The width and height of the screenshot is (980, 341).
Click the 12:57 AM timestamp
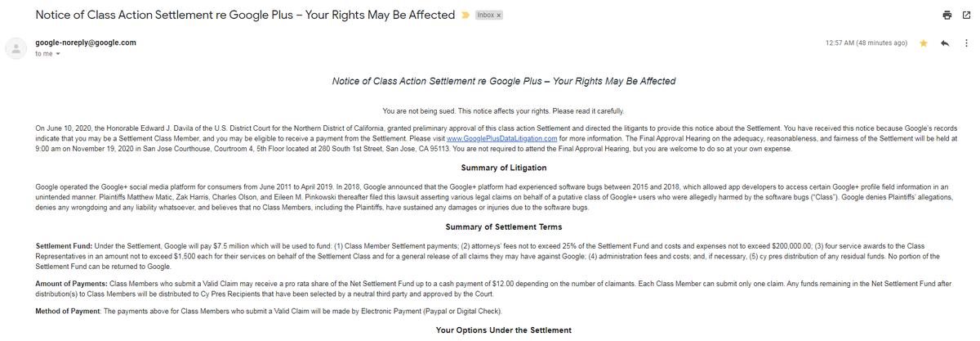(x=866, y=43)
